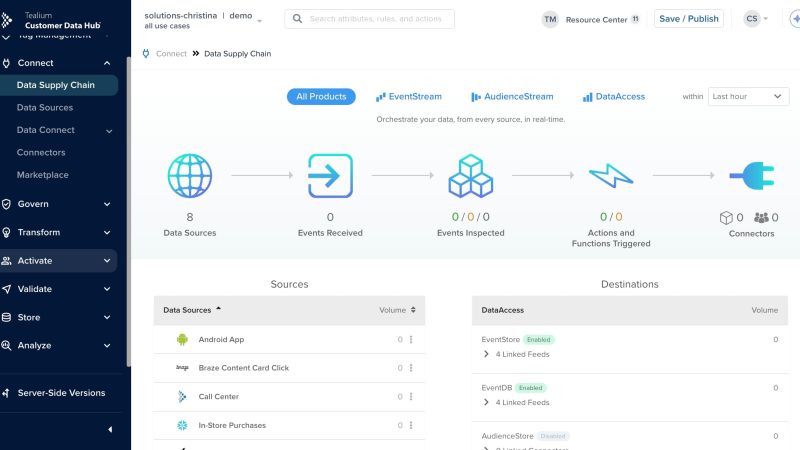Screen dimensions: 800x450
Task: Switch to the EventStream tab
Action: pos(408,97)
